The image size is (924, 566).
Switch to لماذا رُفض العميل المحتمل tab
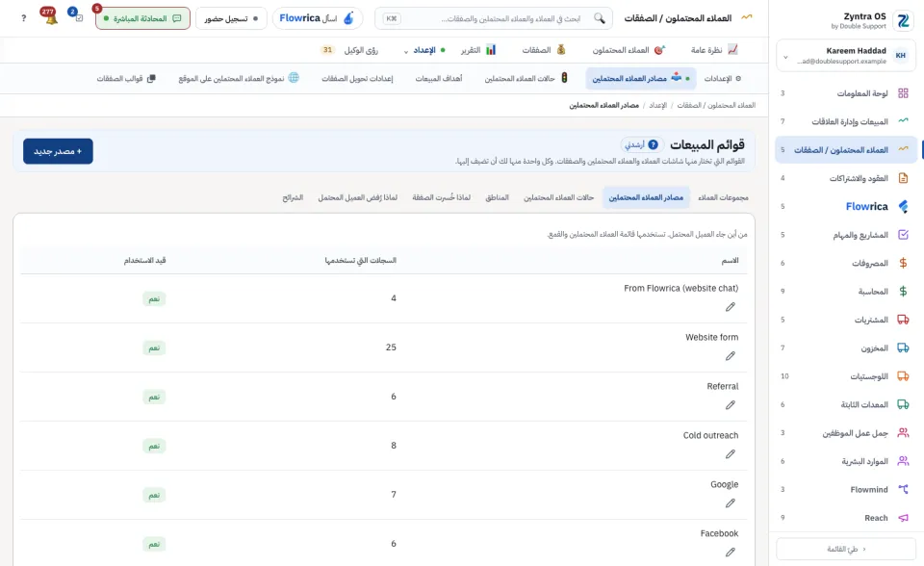coord(358,197)
